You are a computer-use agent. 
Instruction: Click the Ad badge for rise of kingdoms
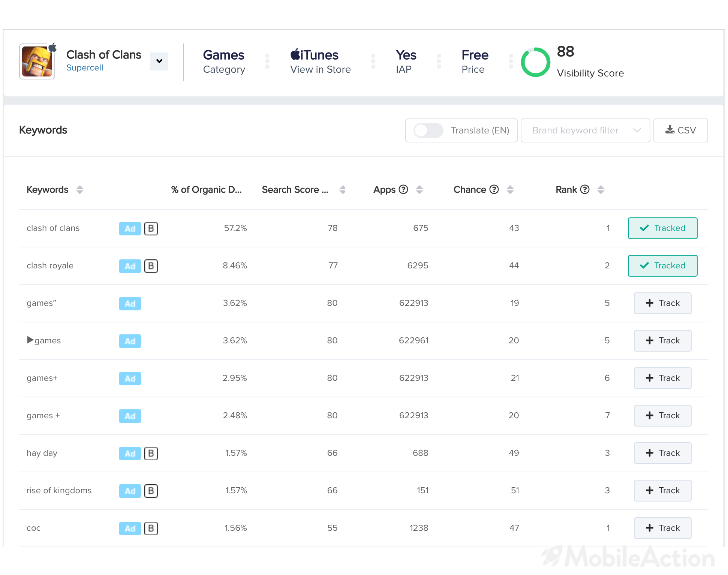tap(130, 491)
